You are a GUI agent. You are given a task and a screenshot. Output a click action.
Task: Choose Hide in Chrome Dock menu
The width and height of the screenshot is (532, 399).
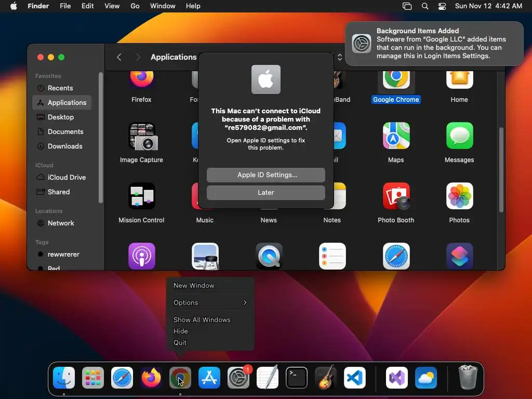(x=210, y=331)
